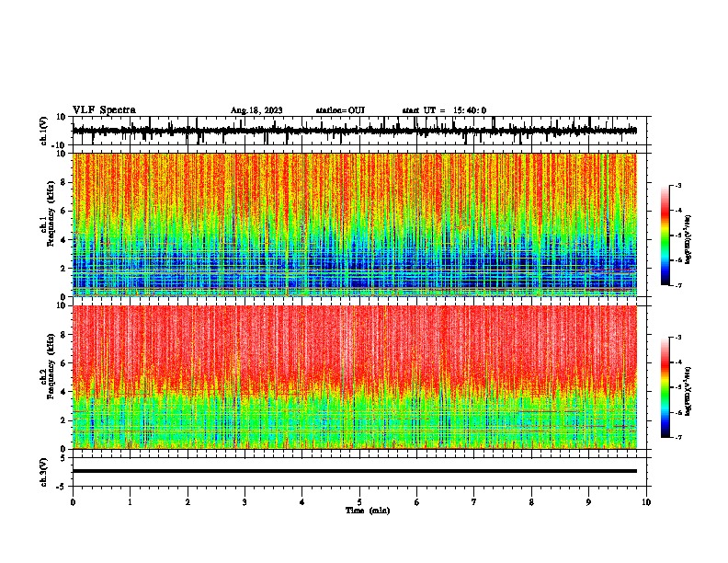Click time axis tick label "3"

click(245, 502)
